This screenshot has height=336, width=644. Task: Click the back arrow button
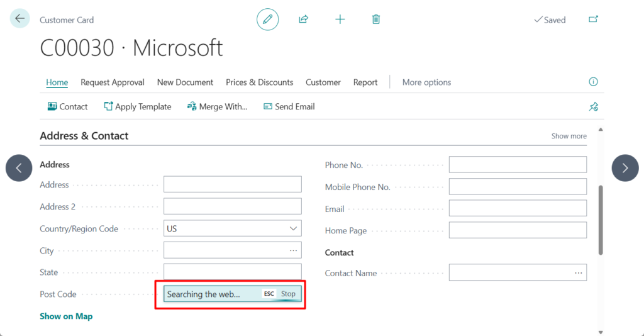pos(19,19)
